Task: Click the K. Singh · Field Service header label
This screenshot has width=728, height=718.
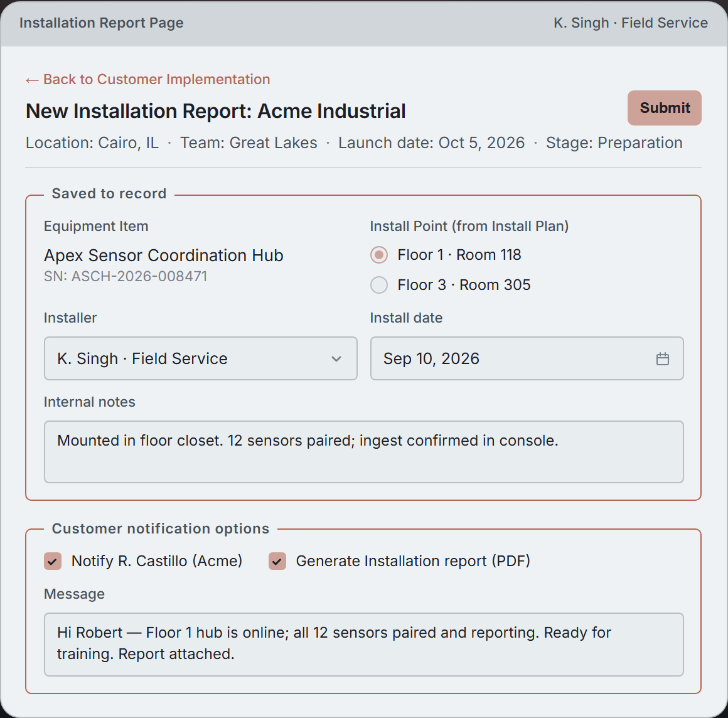Action: point(631,23)
